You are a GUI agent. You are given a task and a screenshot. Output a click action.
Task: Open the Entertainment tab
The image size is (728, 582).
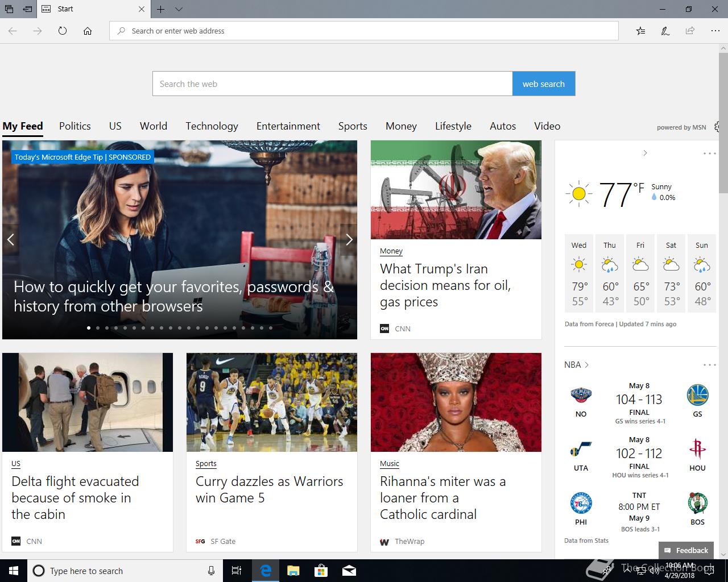coord(288,126)
